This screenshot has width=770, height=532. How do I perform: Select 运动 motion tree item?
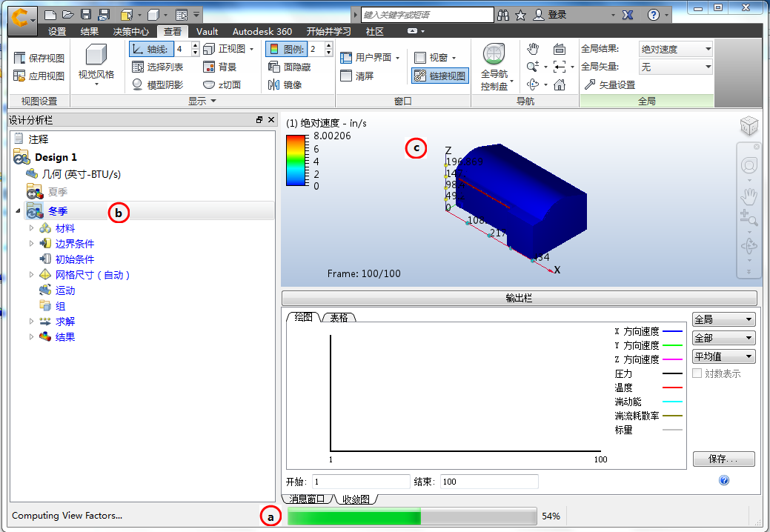64,290
